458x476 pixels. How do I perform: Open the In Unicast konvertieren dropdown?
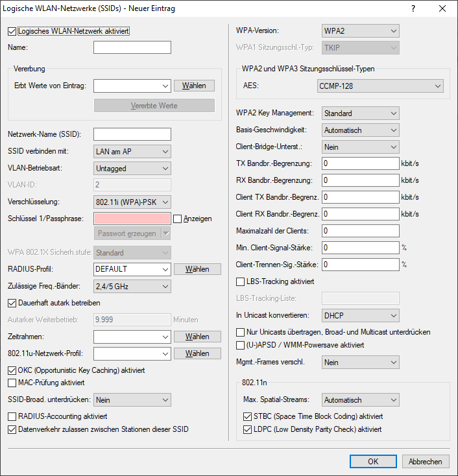click(x=361, y=315)
